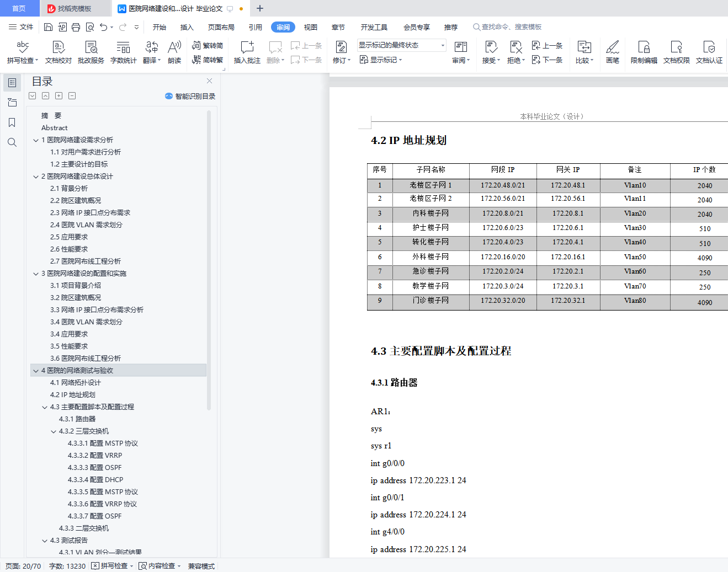Click 智能识别目录 smart outline detection

(x=190, y=96)
